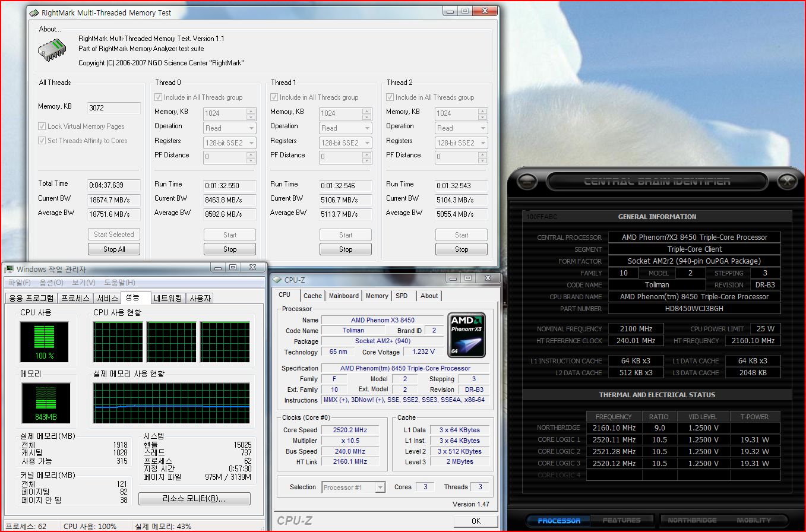Click Thread 0 PF Distance stepper

(251, 157)
